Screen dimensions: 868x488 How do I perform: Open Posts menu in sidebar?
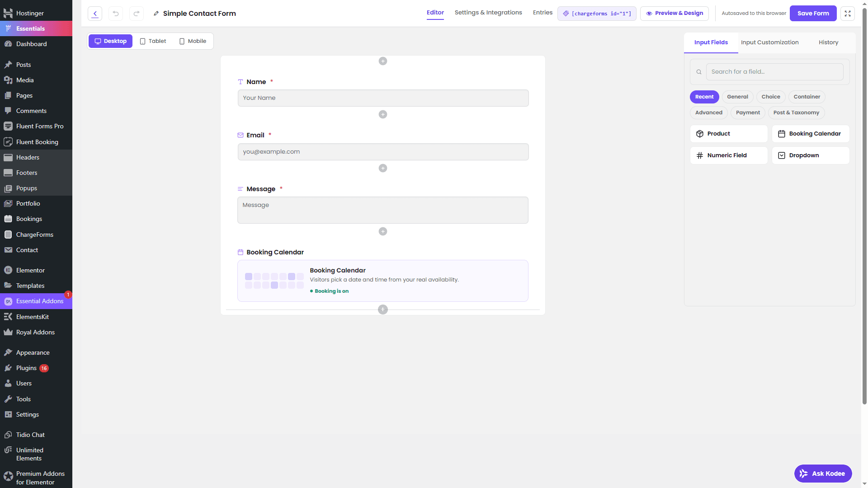36,65
